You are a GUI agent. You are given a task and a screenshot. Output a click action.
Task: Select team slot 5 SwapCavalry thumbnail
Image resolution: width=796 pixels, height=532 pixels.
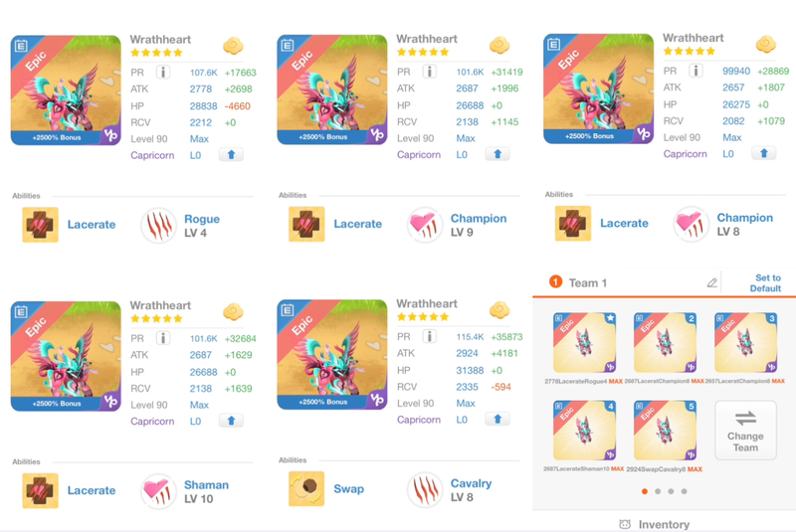pyautogui.click(x=665, y=430)
